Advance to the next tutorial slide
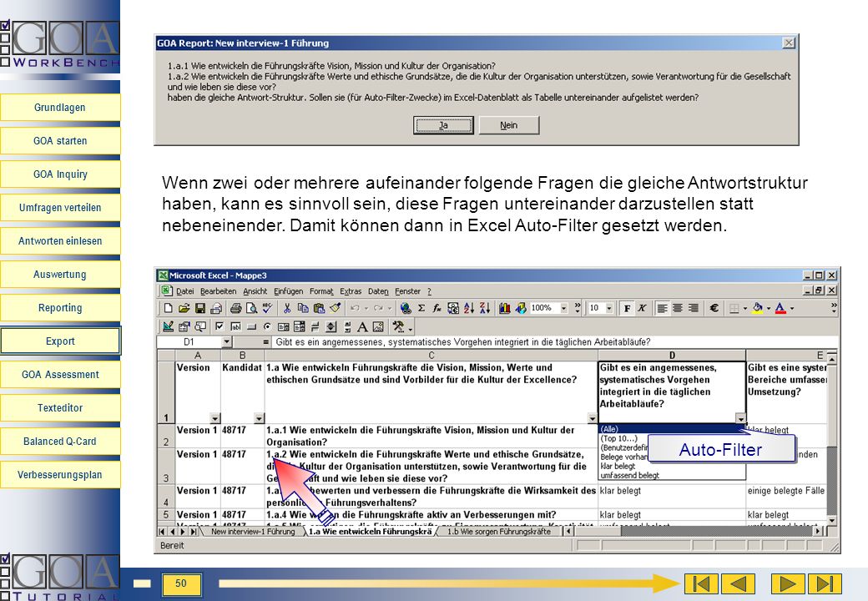This screenshot has width=868, height=601. point(788,583)
